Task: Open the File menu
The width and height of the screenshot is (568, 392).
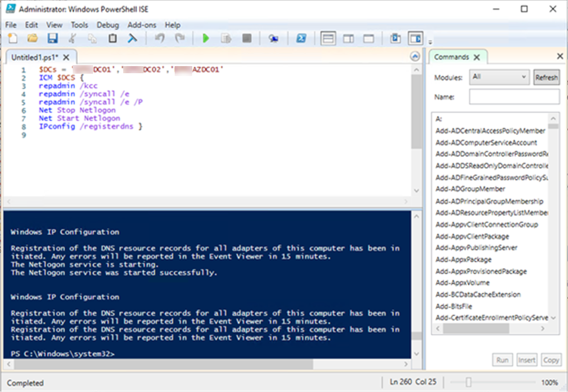Action: pyautogui.click(x=11, y=25)
